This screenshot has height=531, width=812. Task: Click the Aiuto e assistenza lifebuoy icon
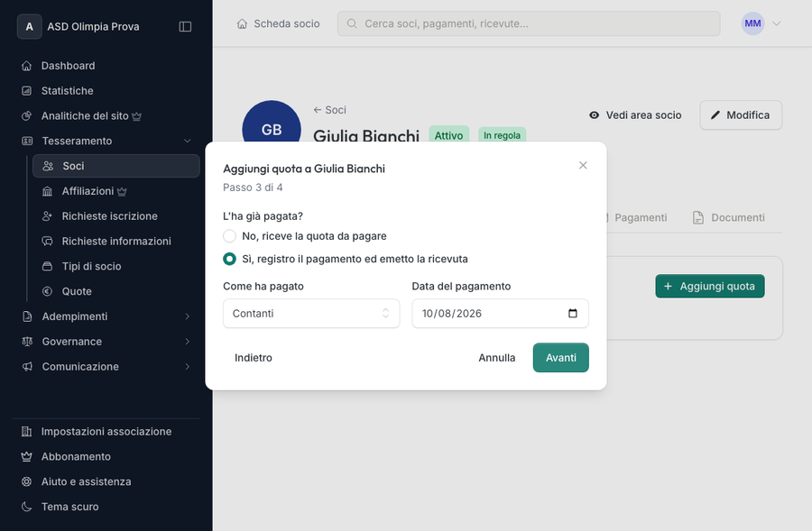26,481
